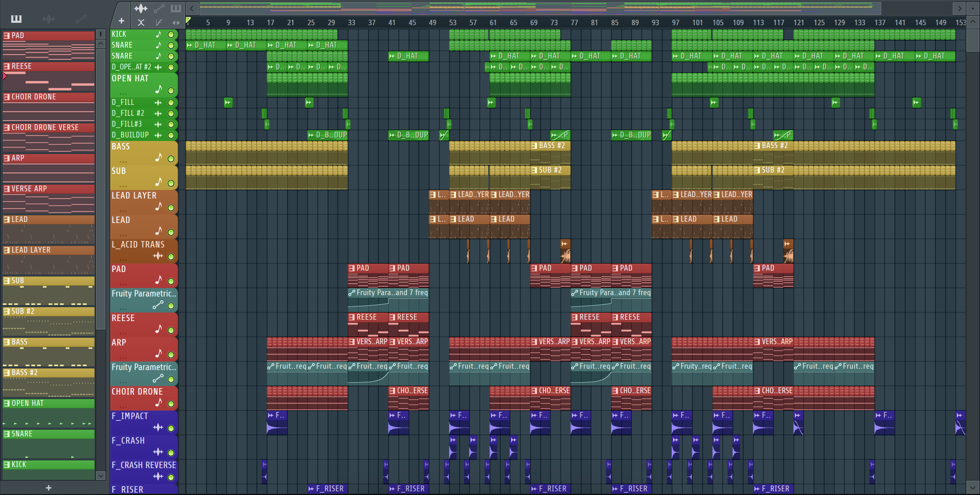Click the picker panel scrollbar thumb
The image size is (980, 495).
100,189
